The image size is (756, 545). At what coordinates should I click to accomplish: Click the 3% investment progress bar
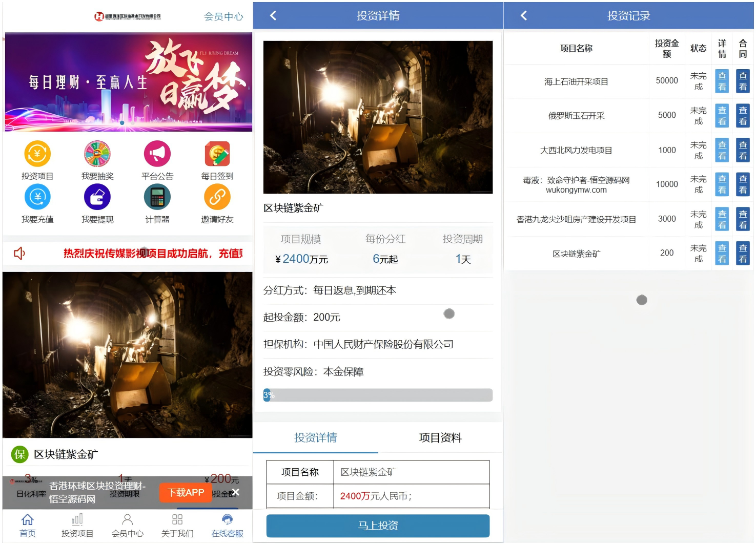coord(378,395)
